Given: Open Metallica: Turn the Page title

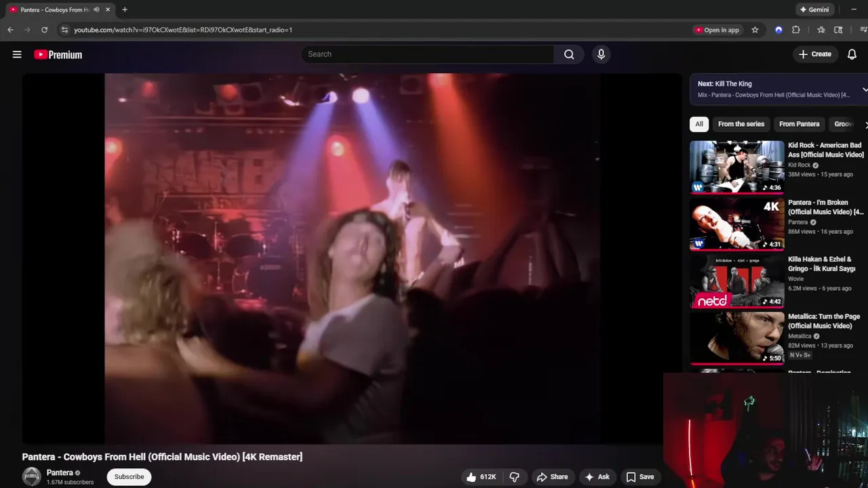Looking at the screenshot, I should click(824, 321).
